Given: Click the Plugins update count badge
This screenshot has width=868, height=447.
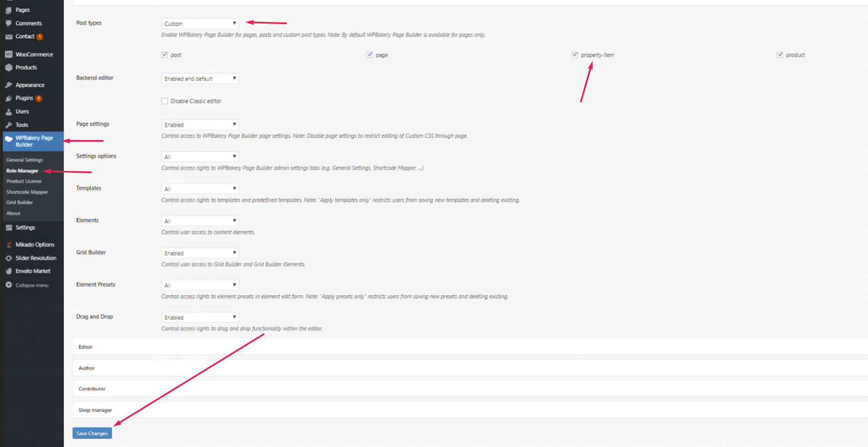Looking at the screenshot, I should click(39, 99).
